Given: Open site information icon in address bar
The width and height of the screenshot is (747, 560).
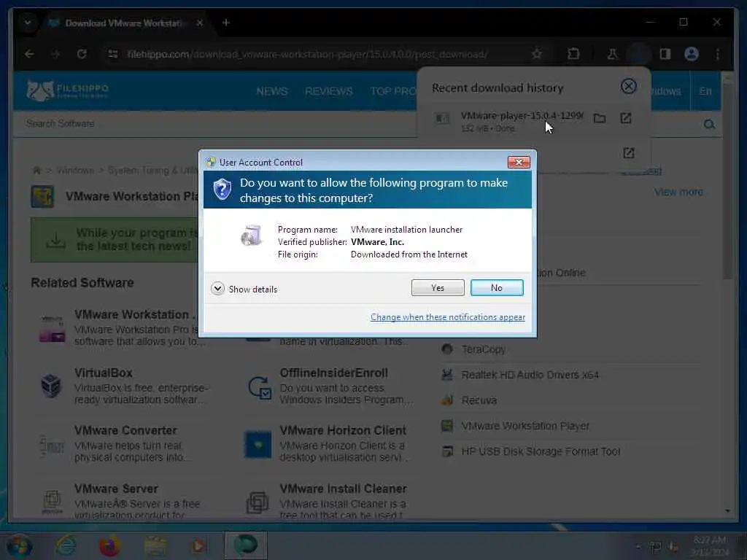Looking at the screenshot, I should click(113, 54).
